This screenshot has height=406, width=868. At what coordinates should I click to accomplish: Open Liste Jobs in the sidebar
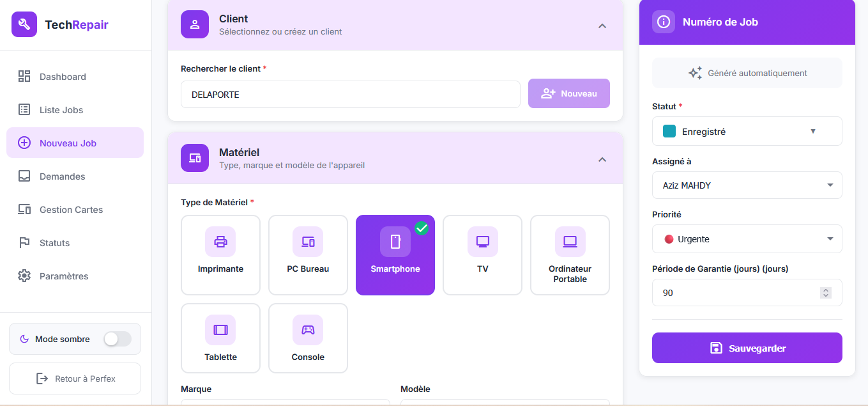pos(61,110)
